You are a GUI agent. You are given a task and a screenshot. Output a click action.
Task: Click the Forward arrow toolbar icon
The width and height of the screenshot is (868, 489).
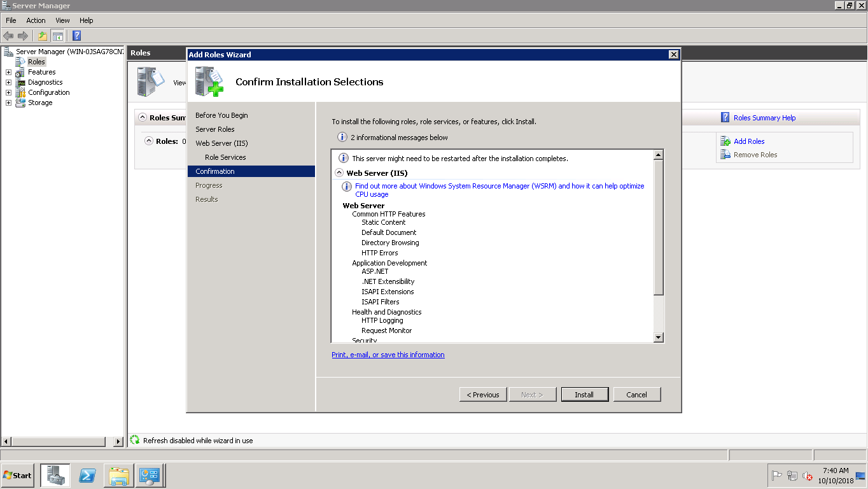pos(23,36)
